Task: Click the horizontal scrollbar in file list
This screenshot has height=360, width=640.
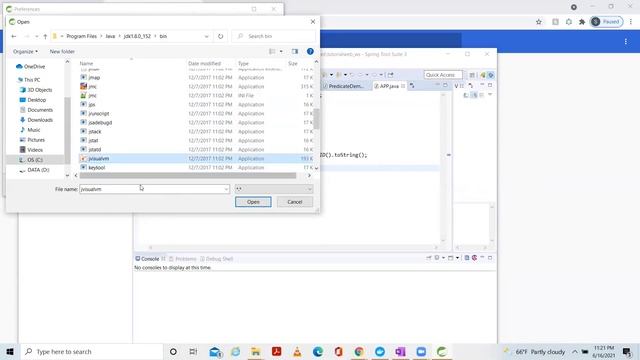Action: [x=188, y=176]
